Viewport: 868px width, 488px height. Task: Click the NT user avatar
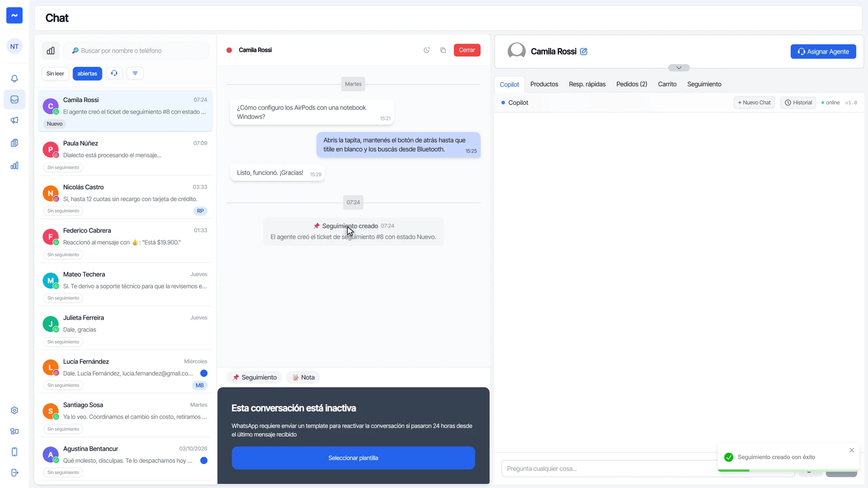pos(14,47)
